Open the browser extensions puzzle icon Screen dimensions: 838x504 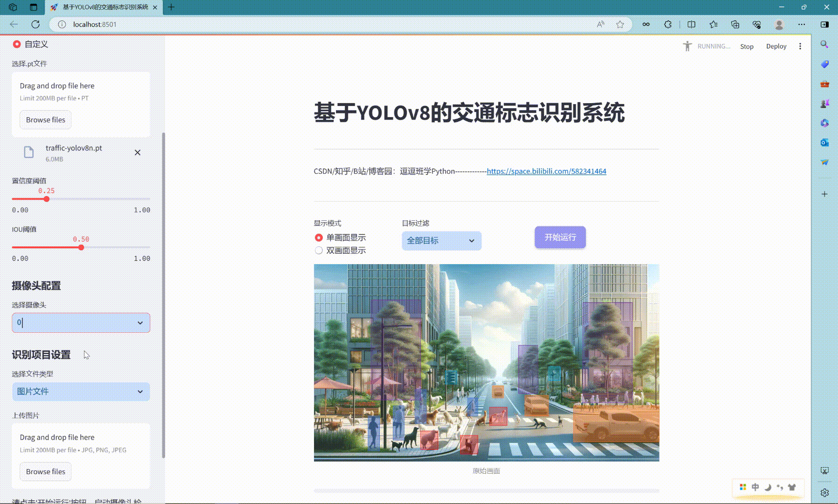click(x=668, y=24)
